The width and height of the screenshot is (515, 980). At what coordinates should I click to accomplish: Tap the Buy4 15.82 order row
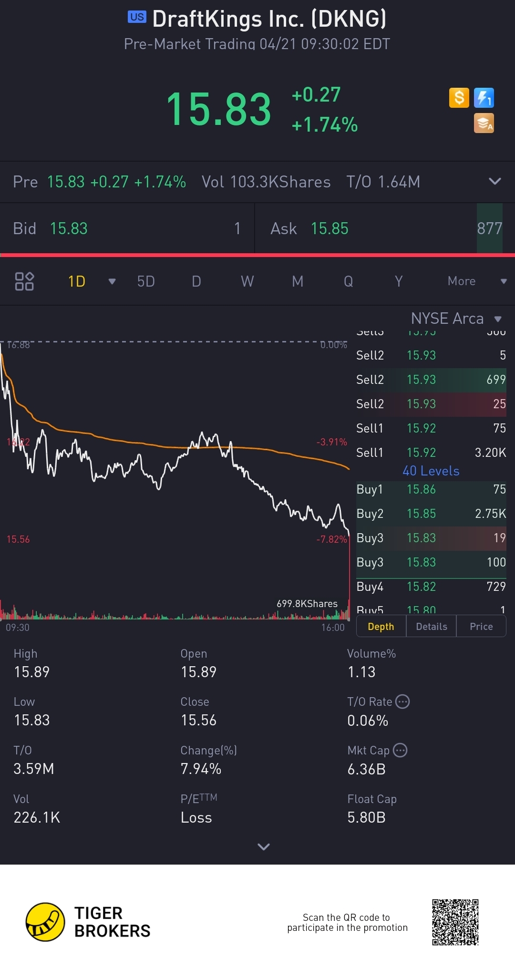point(431,587)
